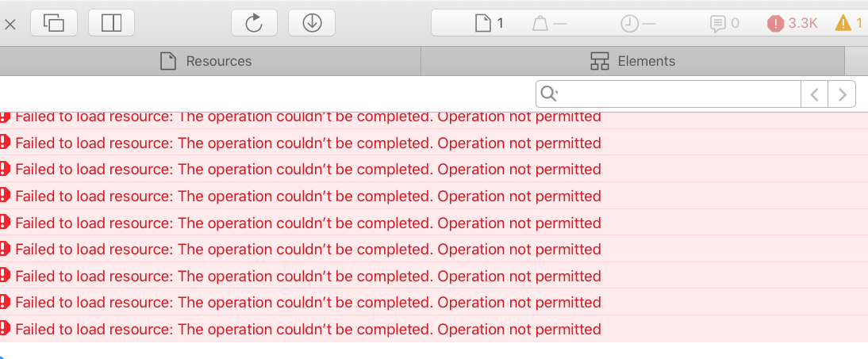Viewport: 868px width, 359px height.
Task: Click the download web archive icon
Action: 313,23
